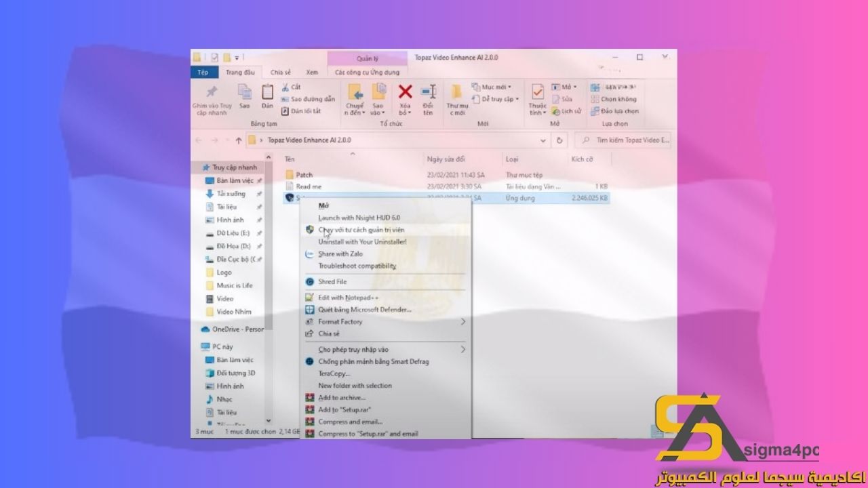Select the Read me file
Screen dimensions: 868x488
[x=309, y=186]
